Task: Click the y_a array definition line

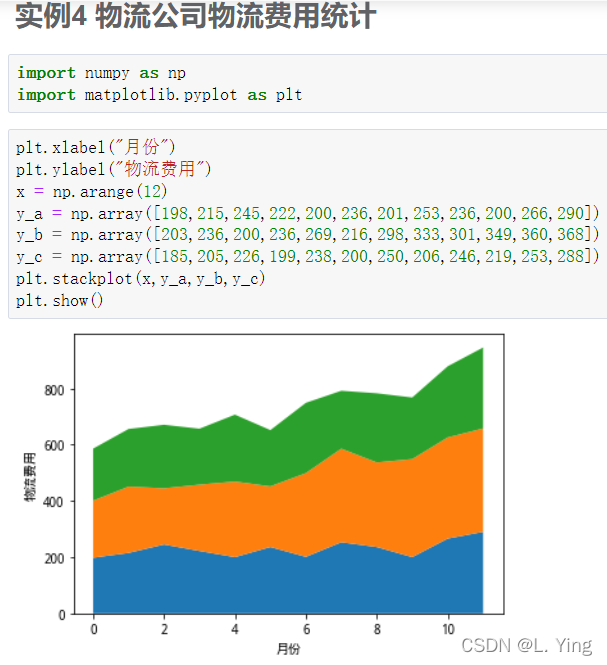Action: (x=308, y=213)
